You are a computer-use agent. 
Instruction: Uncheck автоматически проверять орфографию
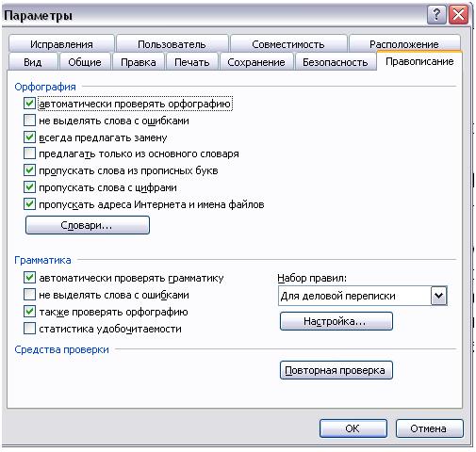[29, 104]
